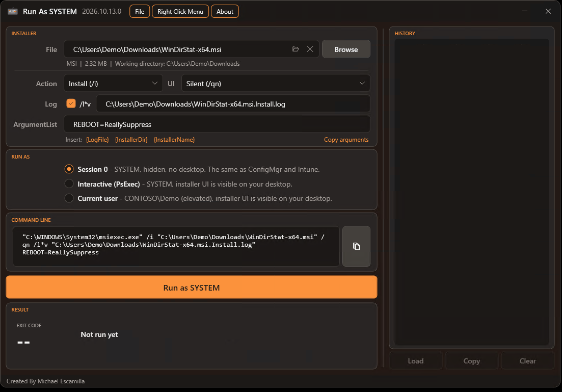Click 'Created By Michael Escamilla' footer text
This screenshot has height=392, width=562.
click(45, 381)
